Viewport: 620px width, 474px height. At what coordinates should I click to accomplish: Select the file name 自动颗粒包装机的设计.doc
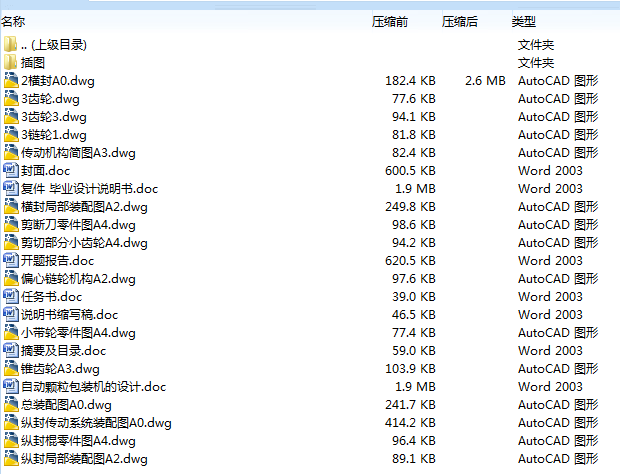coord(93,387)
